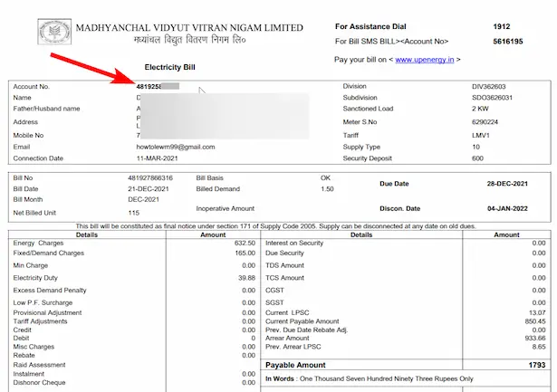Click the Interest on Security label
This screenshot has width=557, height=392.
(294, 243)
